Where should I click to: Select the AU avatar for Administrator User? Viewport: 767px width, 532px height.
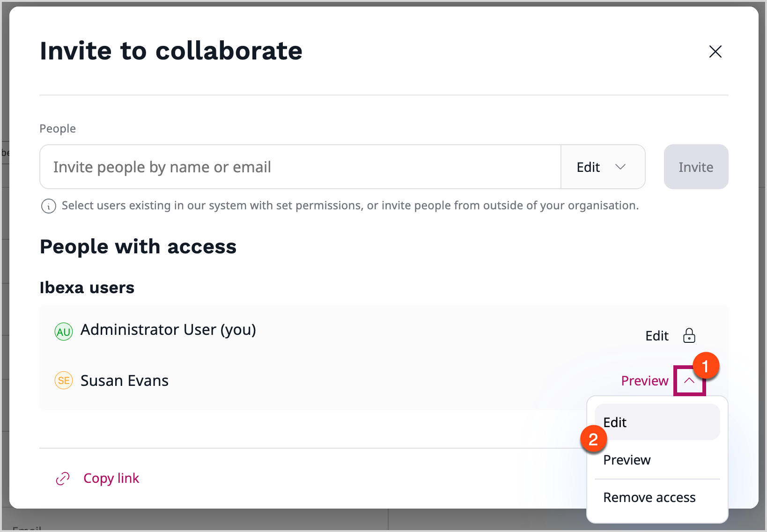[63, 332]
